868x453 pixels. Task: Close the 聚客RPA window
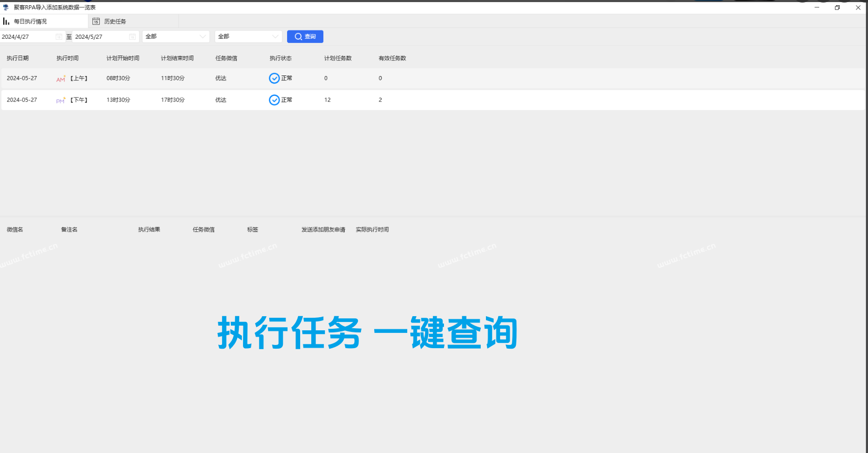(x=858, y=7)
